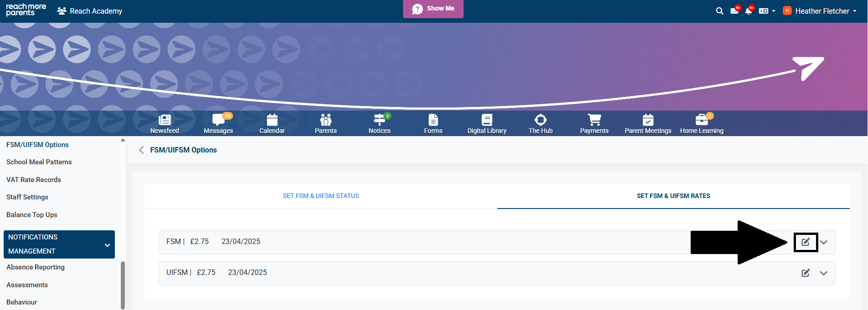Open the envelope messages icon in header
868x310 pixels.
(734, 11)
